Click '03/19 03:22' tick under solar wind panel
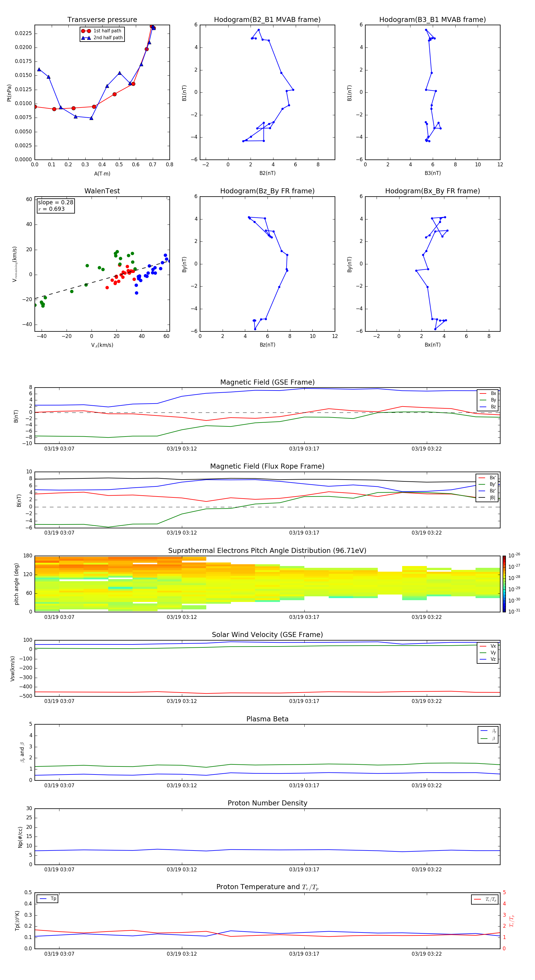Screen dimensions: 535x980 [x=427, y=701]
